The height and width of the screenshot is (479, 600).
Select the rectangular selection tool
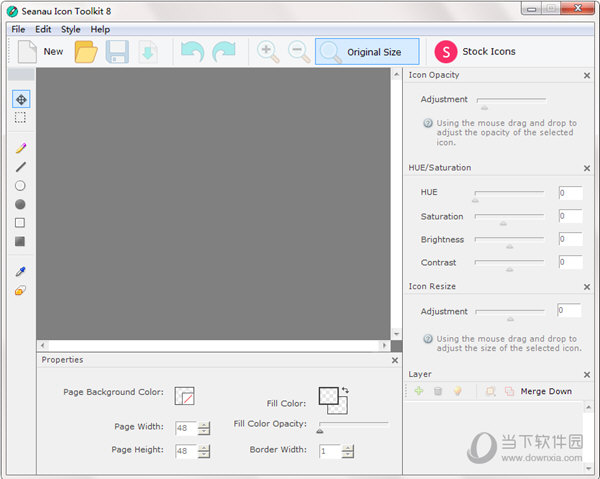pos(20,118)
